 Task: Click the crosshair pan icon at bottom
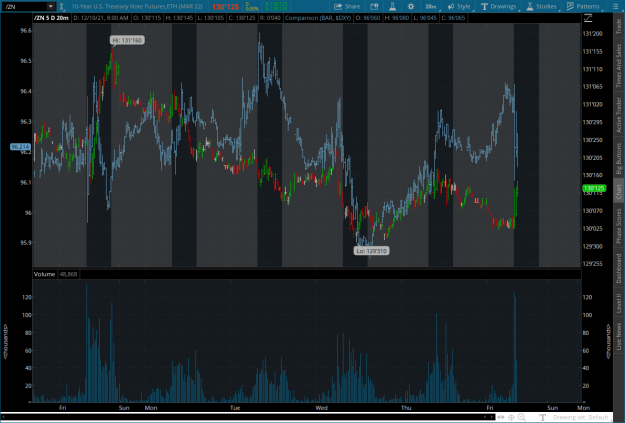[511, 417]
